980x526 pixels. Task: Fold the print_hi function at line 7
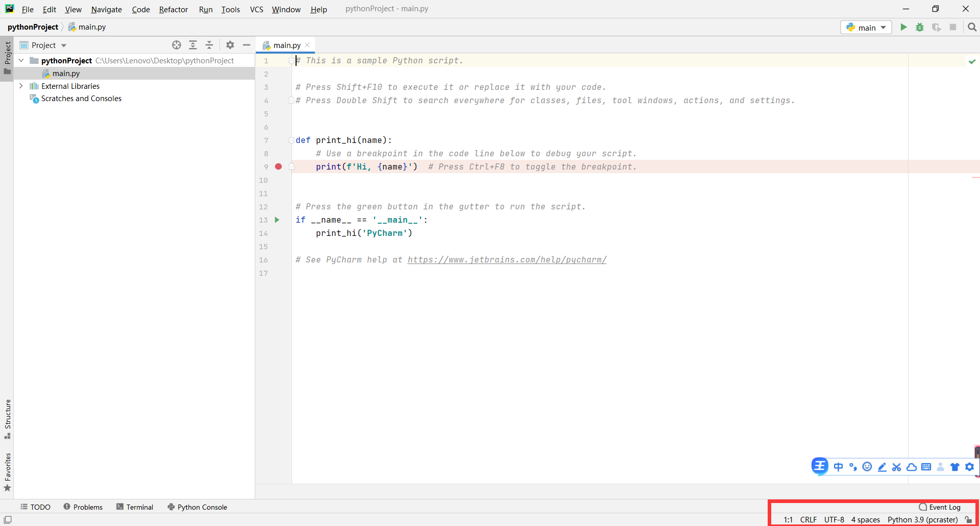(x=291, y=140)
